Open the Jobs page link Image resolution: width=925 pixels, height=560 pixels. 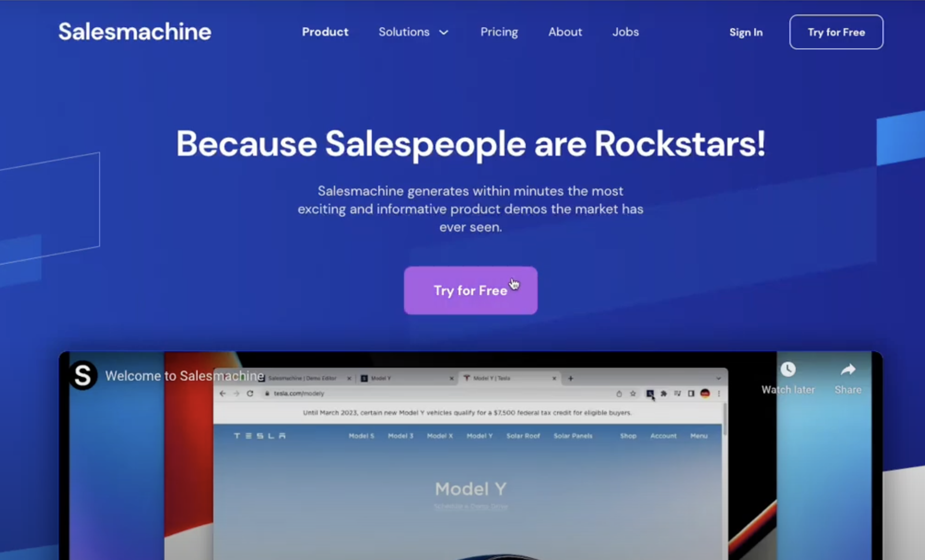[x=625, y=32]
